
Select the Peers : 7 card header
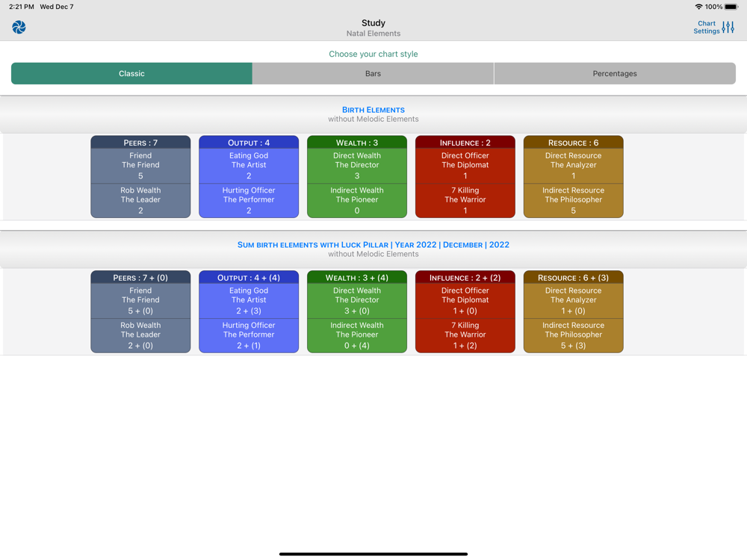tap(140, 143)
